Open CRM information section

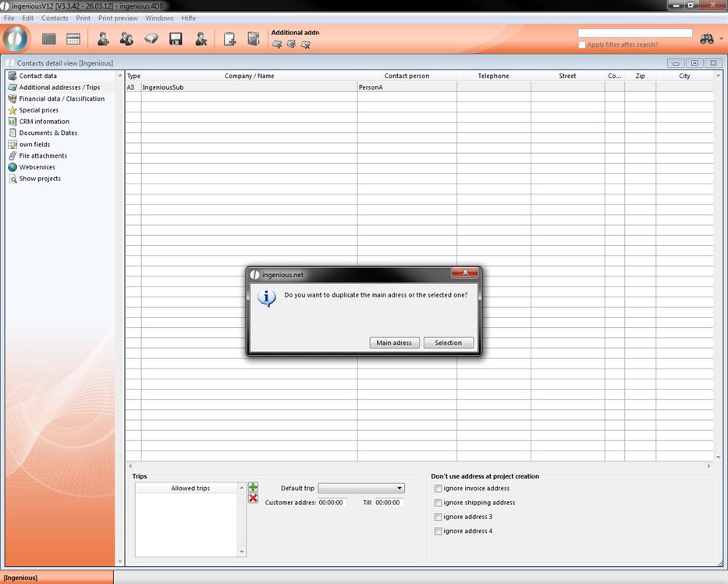[44, 122]
